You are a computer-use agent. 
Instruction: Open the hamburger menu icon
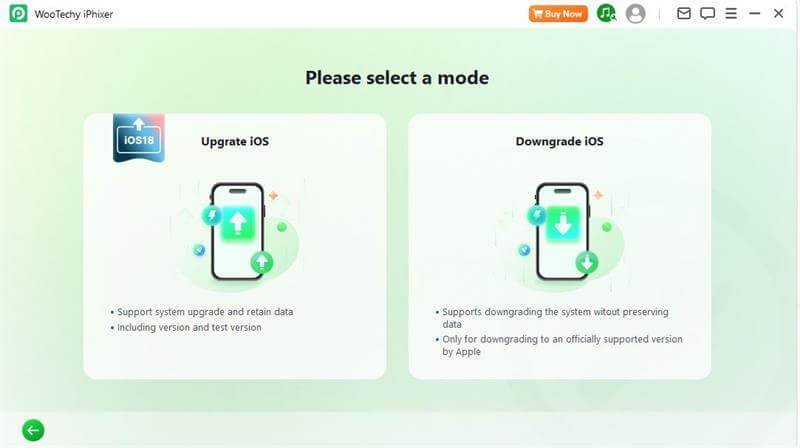coord(731,13)
